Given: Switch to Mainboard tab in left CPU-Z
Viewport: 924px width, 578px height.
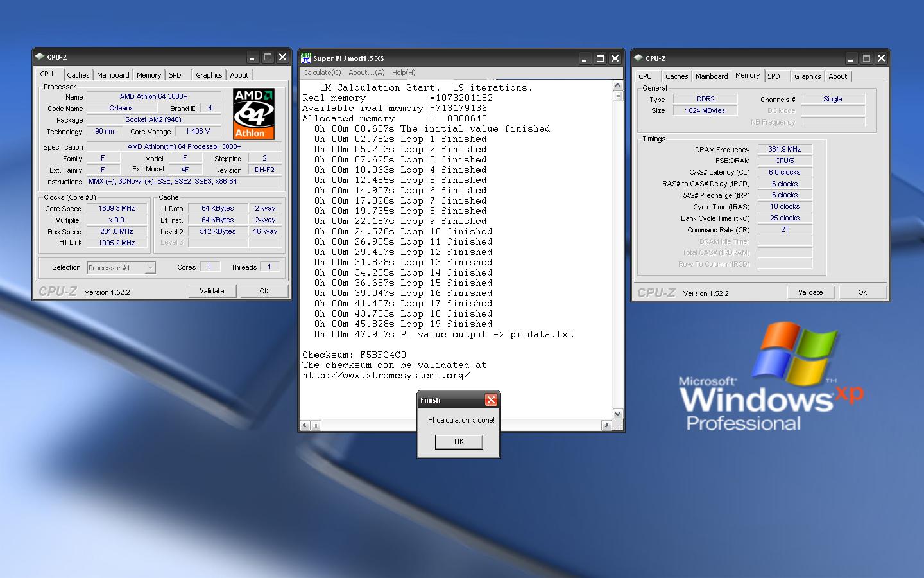Looking at the screenshot, I should (x=113, y=75).
